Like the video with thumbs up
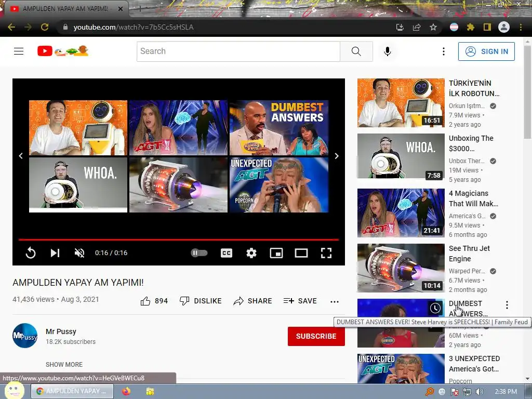This screenshot has width=532, height=399. click(x=154, y=301)
